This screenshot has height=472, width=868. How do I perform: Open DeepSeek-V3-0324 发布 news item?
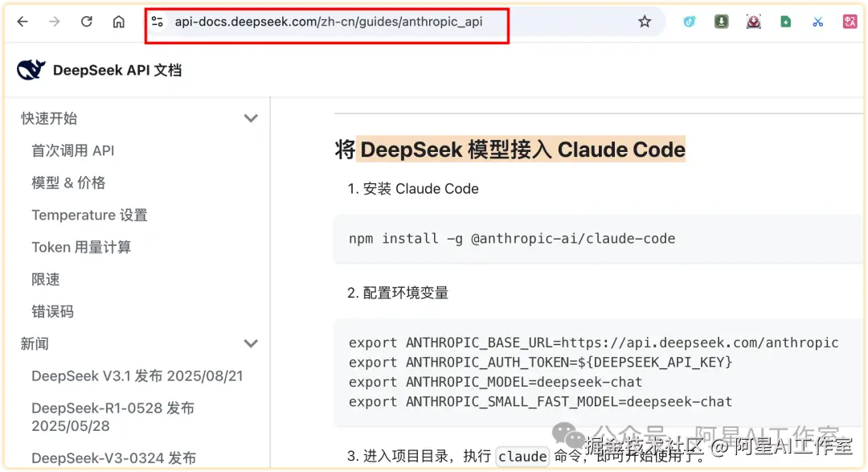tap(114, 458)
